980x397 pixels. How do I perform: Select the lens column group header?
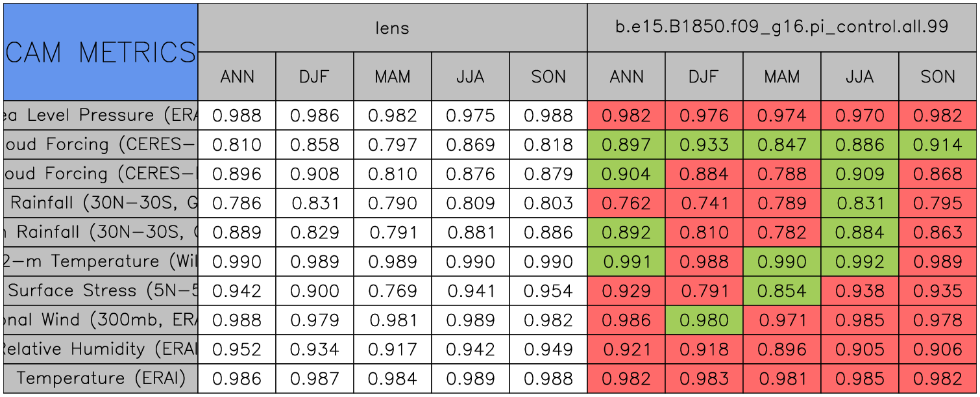tap(392, 28)
